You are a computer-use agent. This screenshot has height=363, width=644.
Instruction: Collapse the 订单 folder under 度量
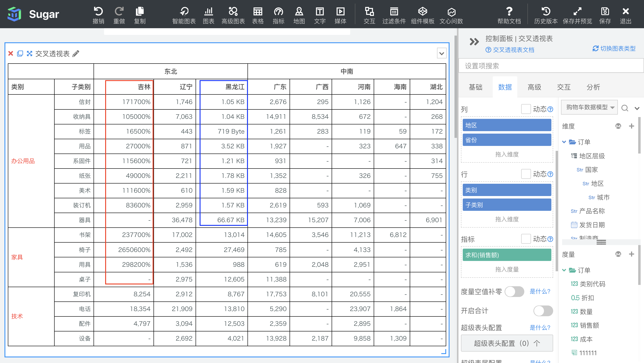[564, 270]
